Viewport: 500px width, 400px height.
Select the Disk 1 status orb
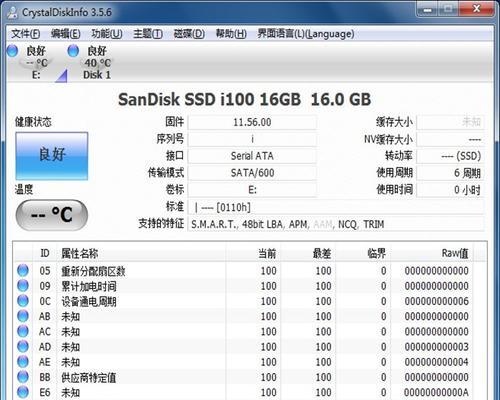(x=73, y=51)
